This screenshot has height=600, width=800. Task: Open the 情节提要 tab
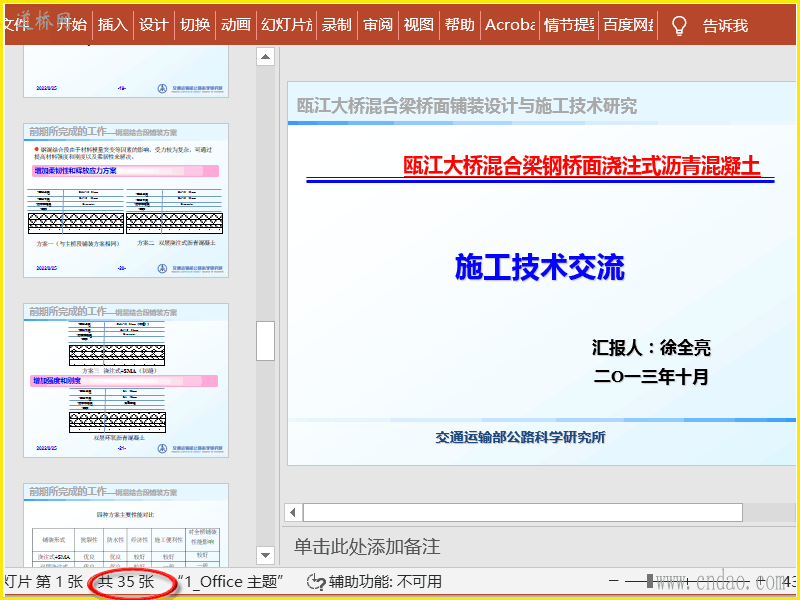pos(569,24)
